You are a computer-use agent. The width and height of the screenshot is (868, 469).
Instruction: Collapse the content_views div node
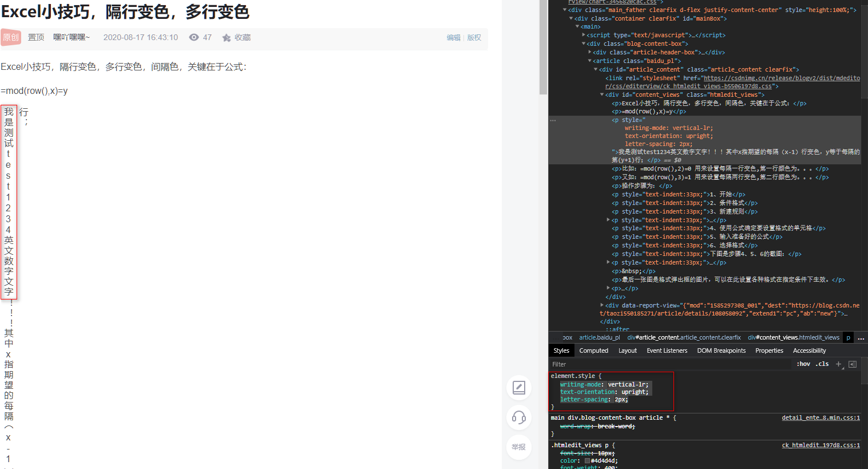pyautogui.click(x=602, y=94)
